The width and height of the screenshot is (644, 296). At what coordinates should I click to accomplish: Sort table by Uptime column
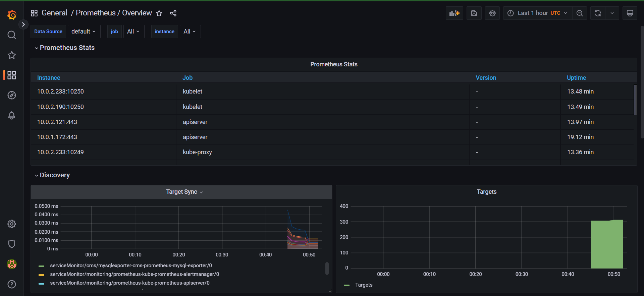(576, 78)
